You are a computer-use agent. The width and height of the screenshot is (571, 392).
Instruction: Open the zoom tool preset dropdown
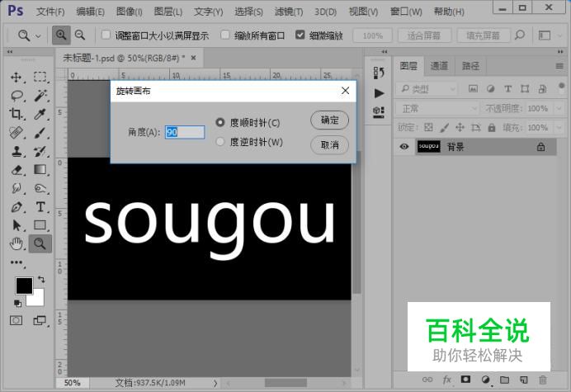click(x=38, y=35)
